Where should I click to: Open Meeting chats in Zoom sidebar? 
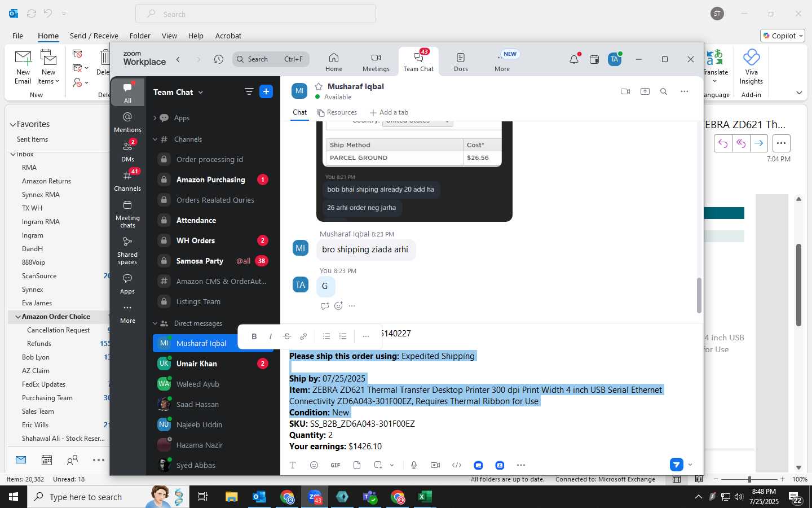pos(127,214)
